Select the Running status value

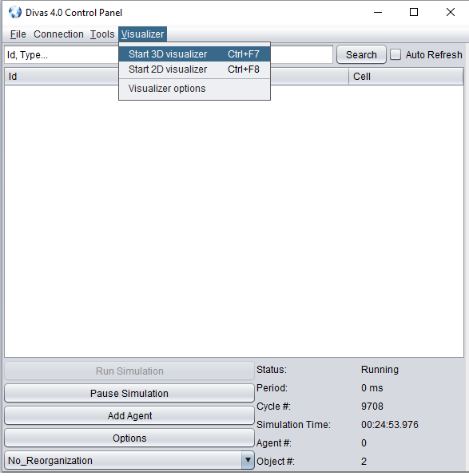click(380, 370)
